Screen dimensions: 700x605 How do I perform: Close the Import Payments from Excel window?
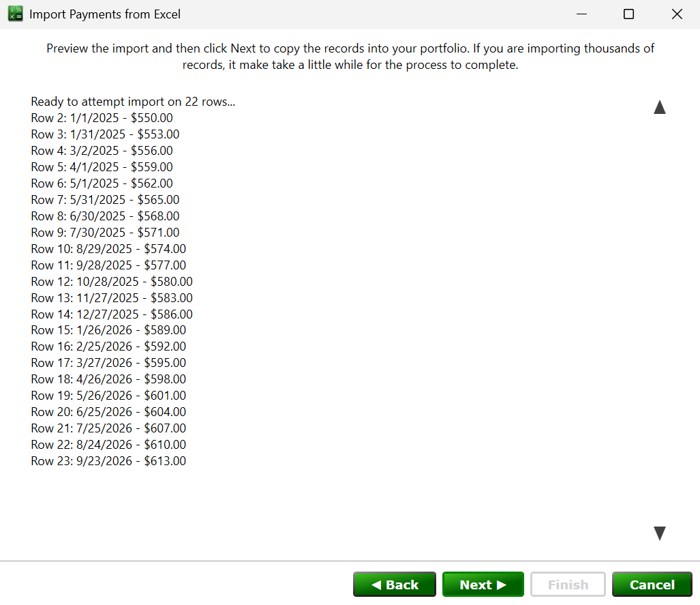pyautogui.click(x=677, y=14)
